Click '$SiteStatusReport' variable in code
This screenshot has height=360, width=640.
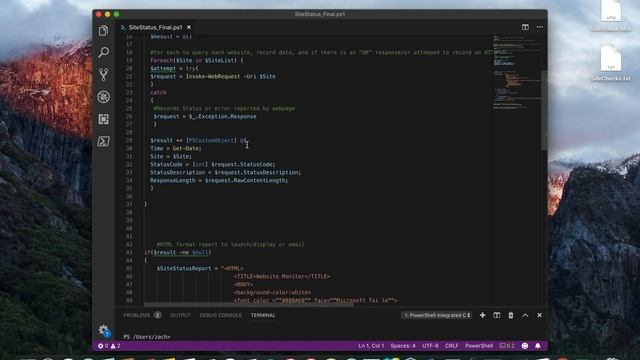[x=184, y=268]
